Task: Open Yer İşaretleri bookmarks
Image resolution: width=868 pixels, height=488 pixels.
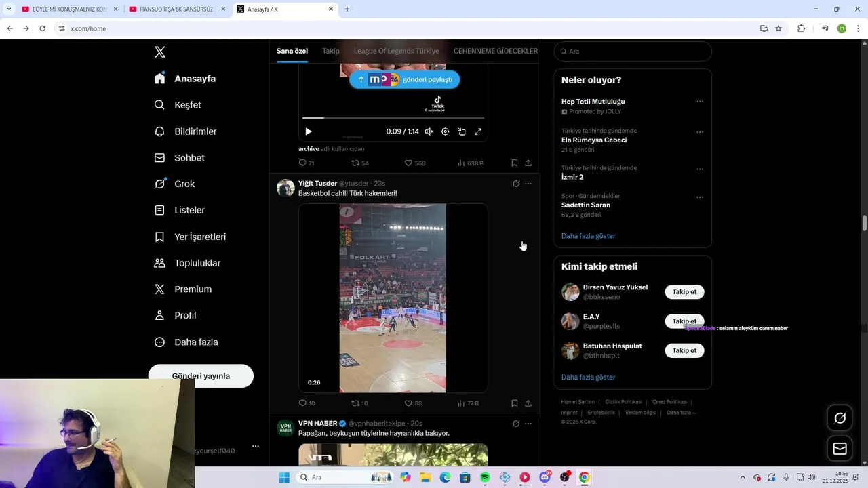Action: click(x=190, y=237)
